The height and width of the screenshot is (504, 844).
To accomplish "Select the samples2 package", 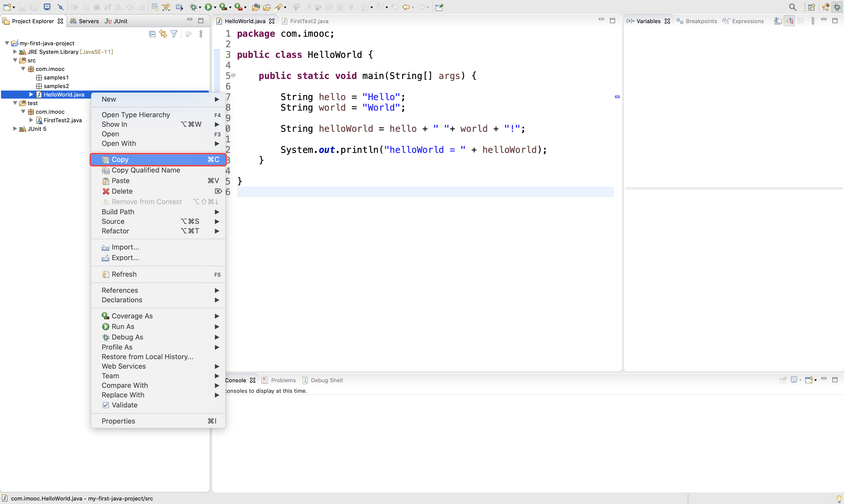I will (x=52, y=86).
